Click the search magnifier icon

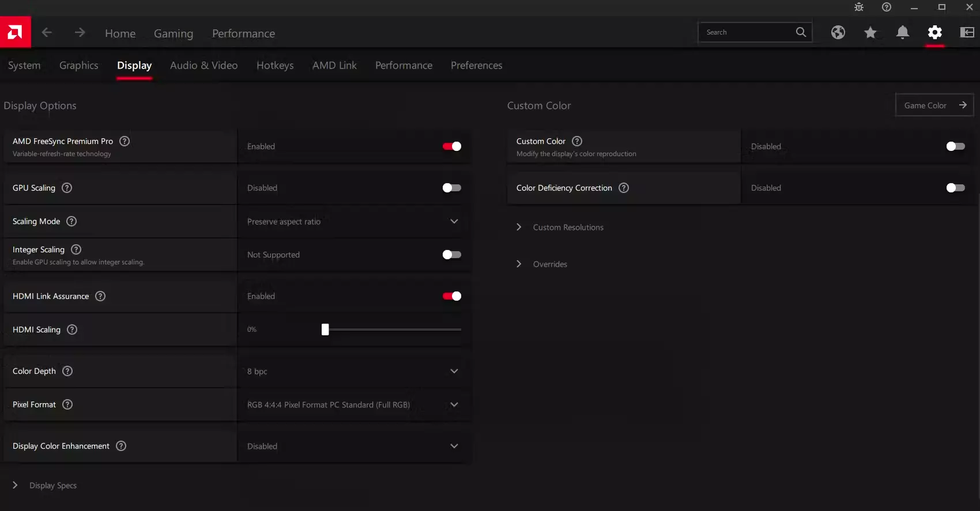tap(801, 32)
